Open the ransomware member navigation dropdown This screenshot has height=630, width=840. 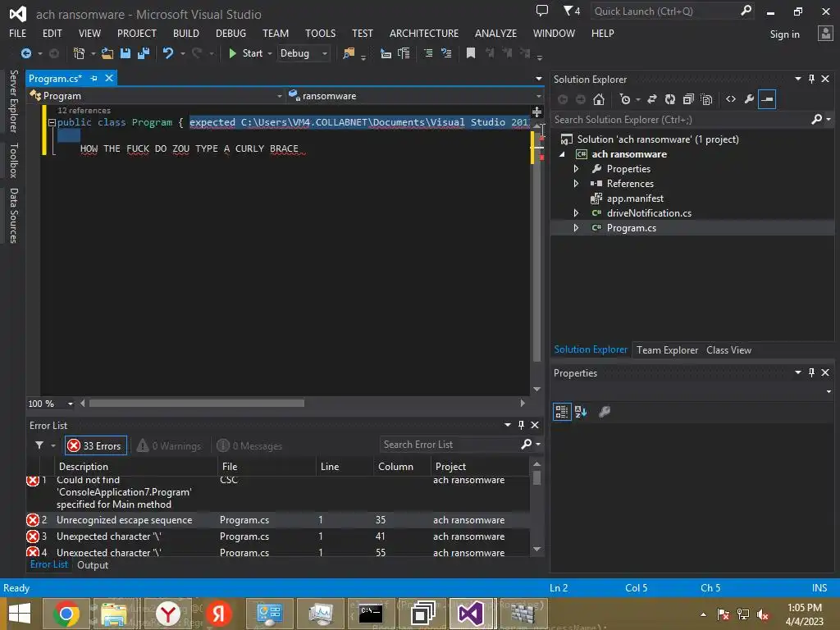(414, 96)
